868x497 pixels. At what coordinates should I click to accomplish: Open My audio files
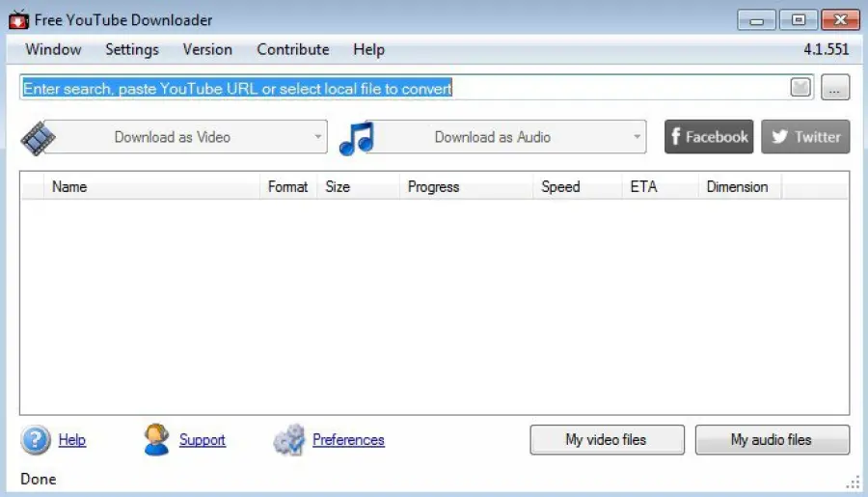773,440
